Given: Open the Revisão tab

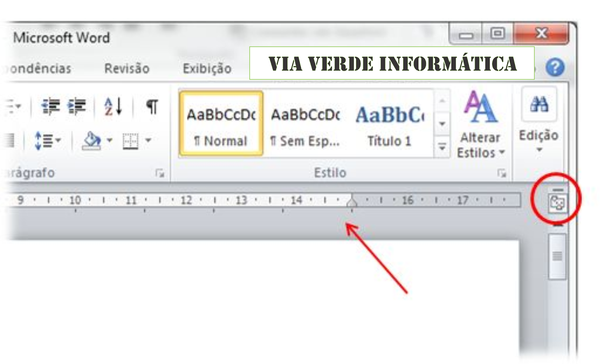Looking at the screenshot, I should tap(127, 68).
